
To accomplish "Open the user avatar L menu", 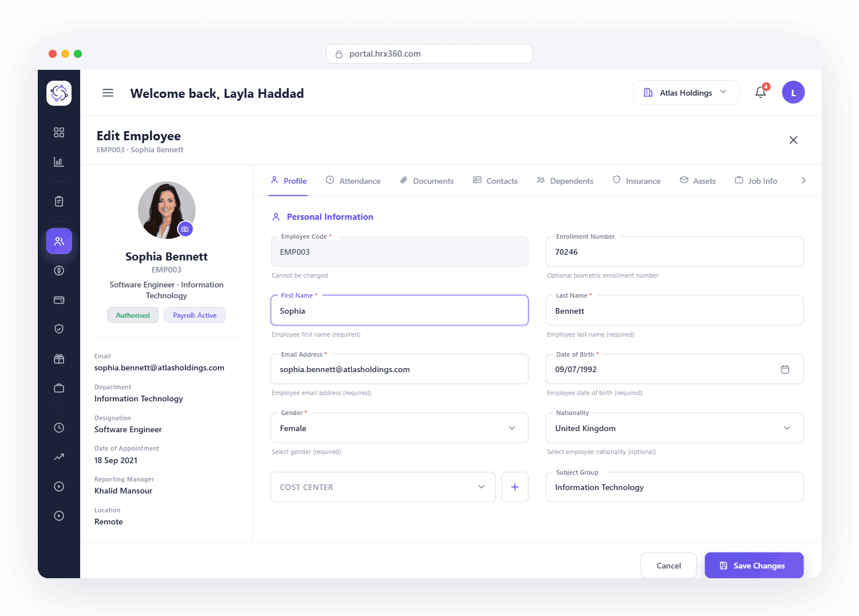I will coord(793,92).
